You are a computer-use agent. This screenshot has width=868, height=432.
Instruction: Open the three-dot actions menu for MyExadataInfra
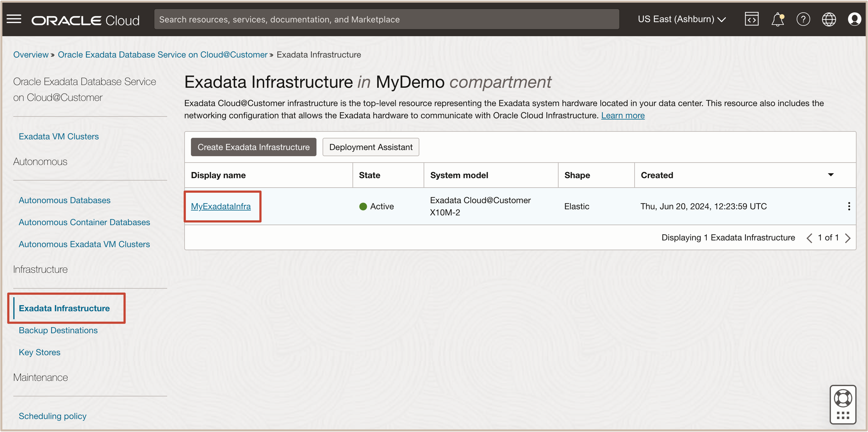pyautogui.click(x=849, y=206)
